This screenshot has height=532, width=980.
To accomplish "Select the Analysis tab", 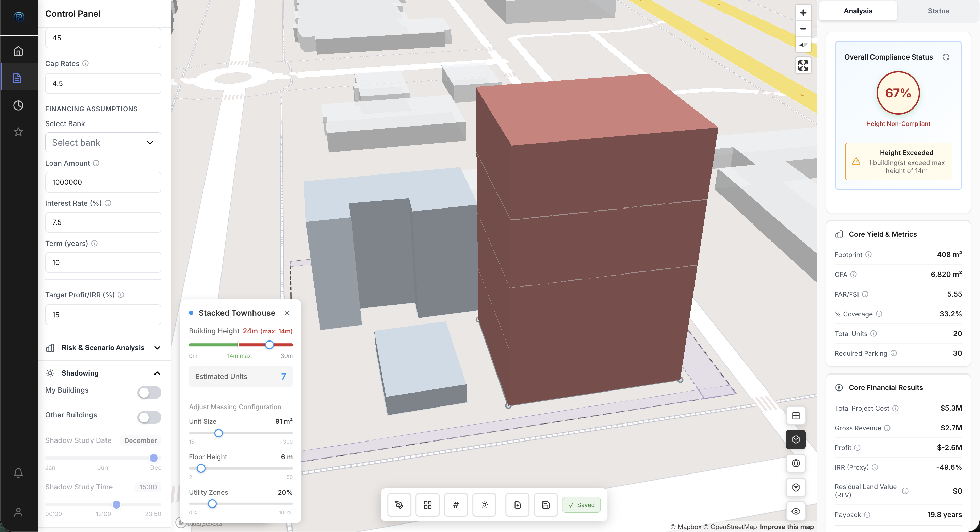I will 857,11.
